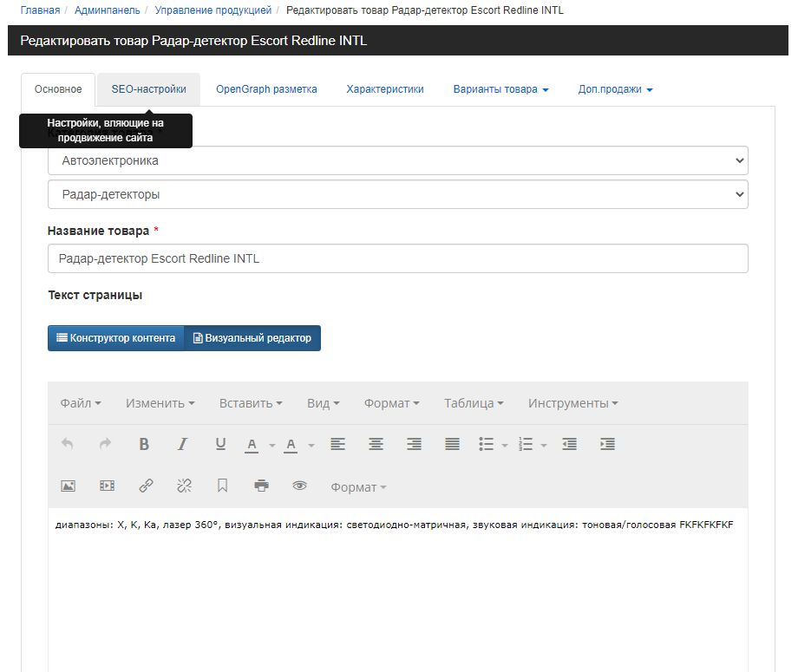Image resolution: width=798 pixels, height=672 pixels.
Task: Open the Характеристики tab
Action: [x=385, y=89]
